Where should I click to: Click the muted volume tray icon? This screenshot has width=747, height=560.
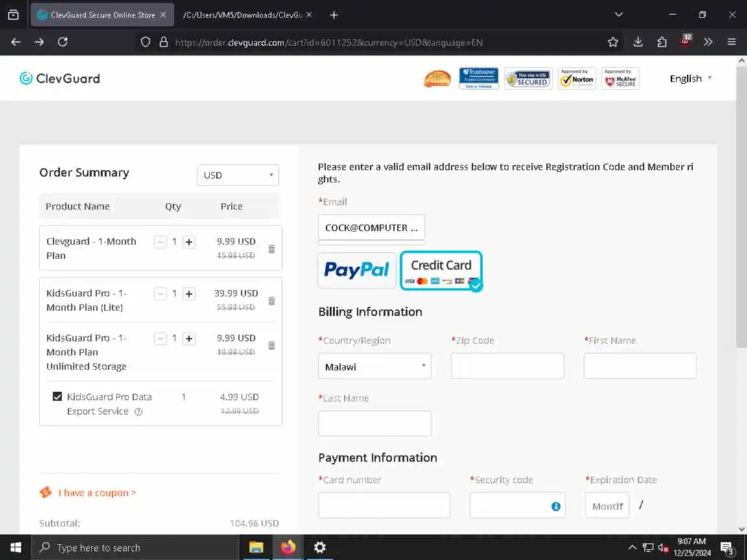(663, 548)
